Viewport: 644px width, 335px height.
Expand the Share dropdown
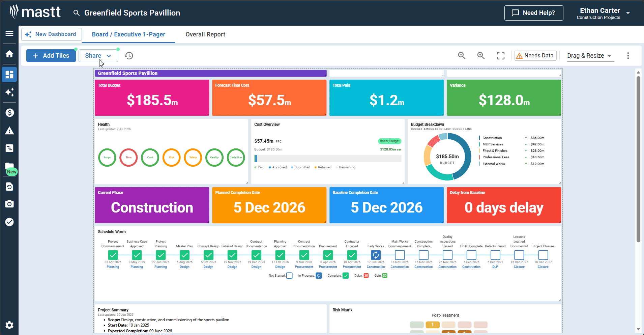[98, 56]
